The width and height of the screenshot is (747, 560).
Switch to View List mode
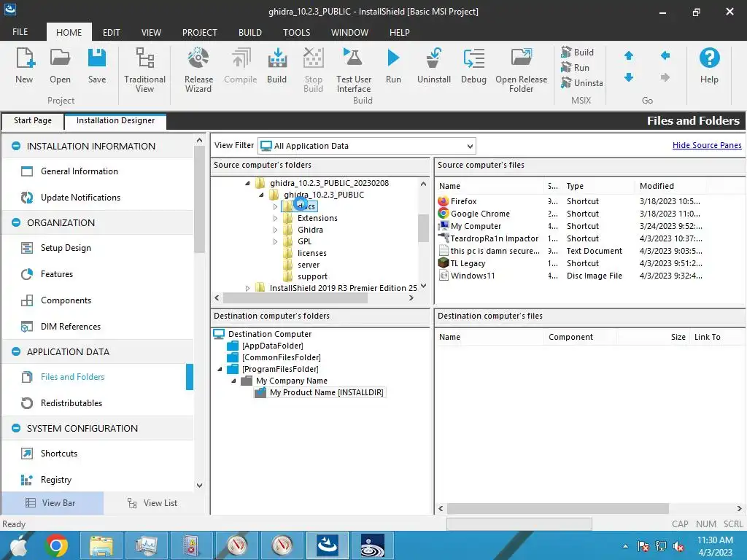pos(152,503)
